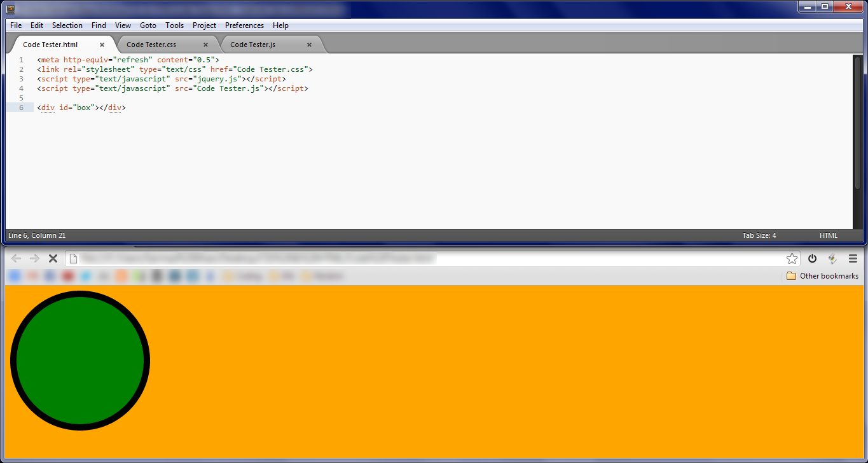Click the power button extension icon
The height and width of the screenshot is (463, 868).
click(x=812, y=258)
